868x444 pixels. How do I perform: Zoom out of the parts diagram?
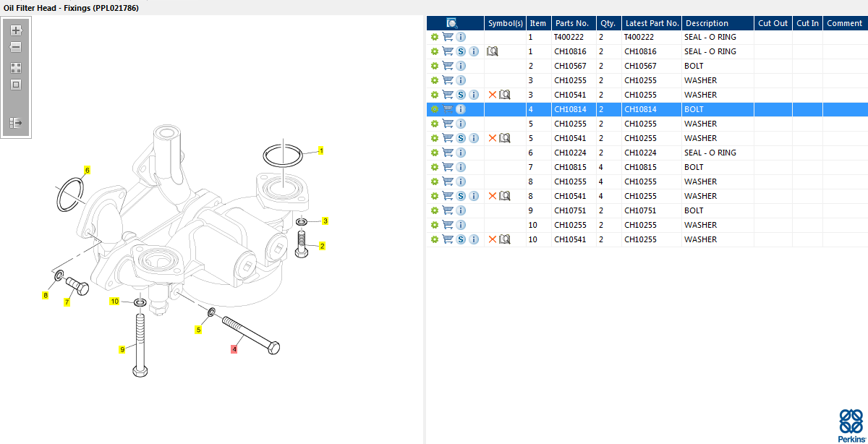pos(16,47)
